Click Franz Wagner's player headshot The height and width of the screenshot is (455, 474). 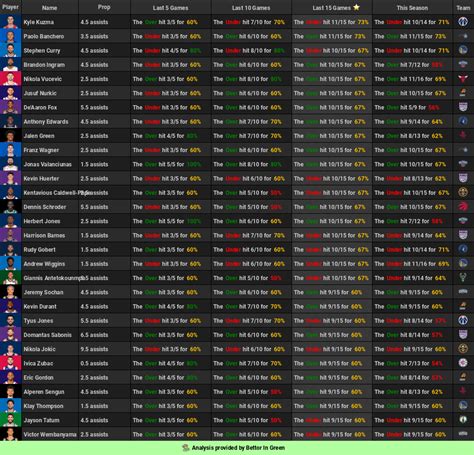(11, 150)
